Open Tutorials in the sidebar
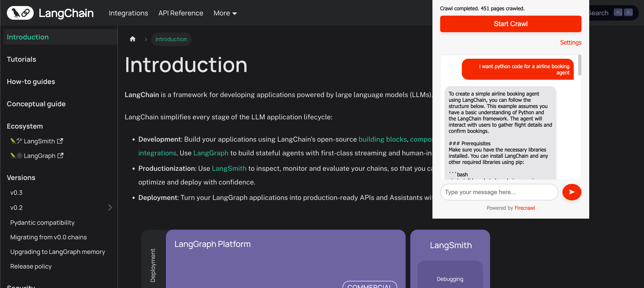The height and width of the screenshot is (288, 644). (21, 59)
